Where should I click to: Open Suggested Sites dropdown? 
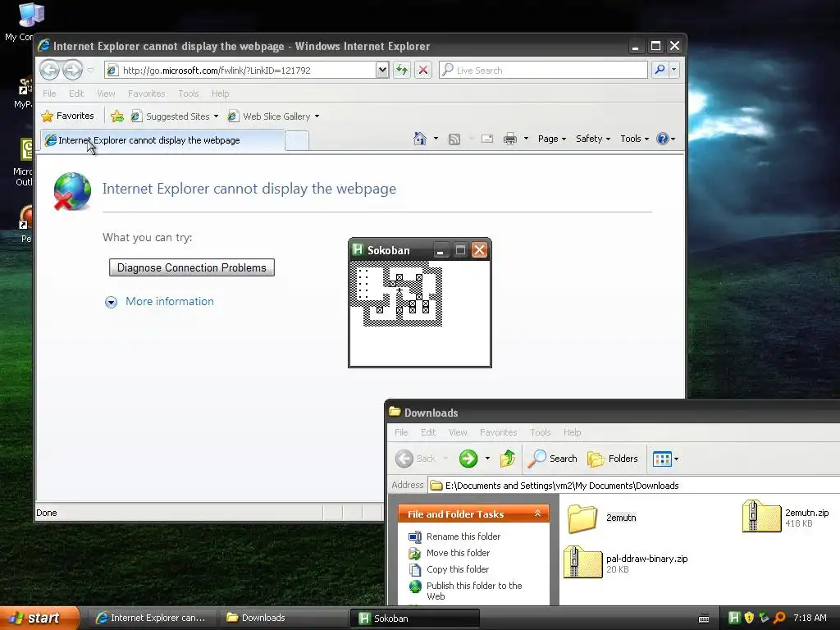216,116
